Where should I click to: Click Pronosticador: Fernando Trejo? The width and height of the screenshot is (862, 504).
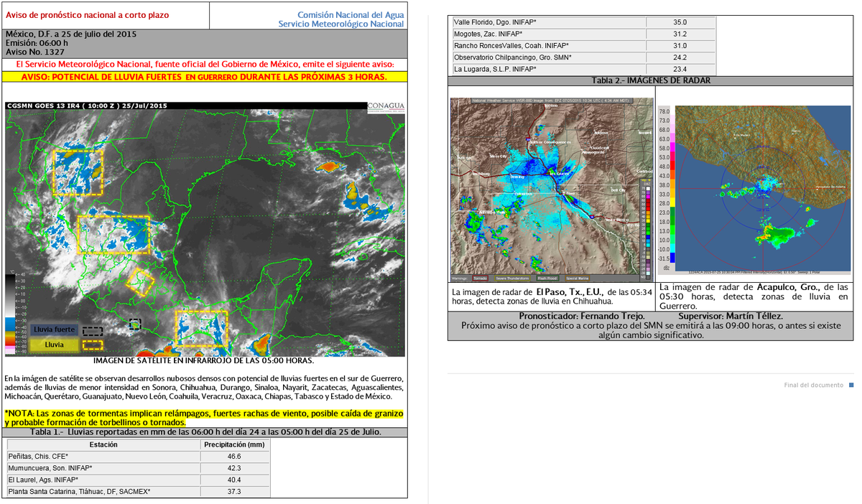click(x=581, y=316)
